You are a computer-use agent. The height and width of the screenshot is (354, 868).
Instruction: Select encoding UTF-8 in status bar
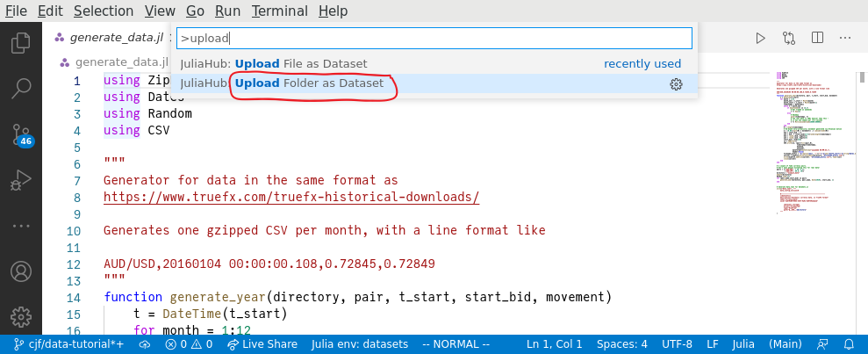pos(677,344)
